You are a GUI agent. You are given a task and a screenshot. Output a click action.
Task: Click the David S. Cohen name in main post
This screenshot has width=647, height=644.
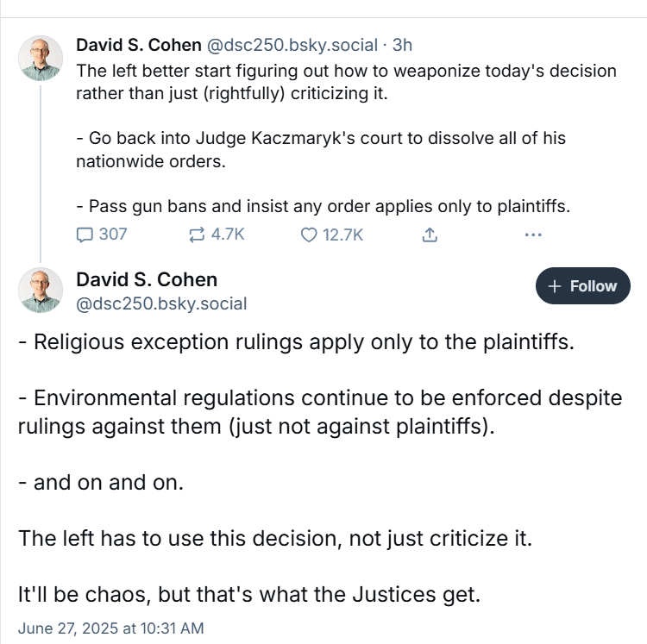click(147, 279)
